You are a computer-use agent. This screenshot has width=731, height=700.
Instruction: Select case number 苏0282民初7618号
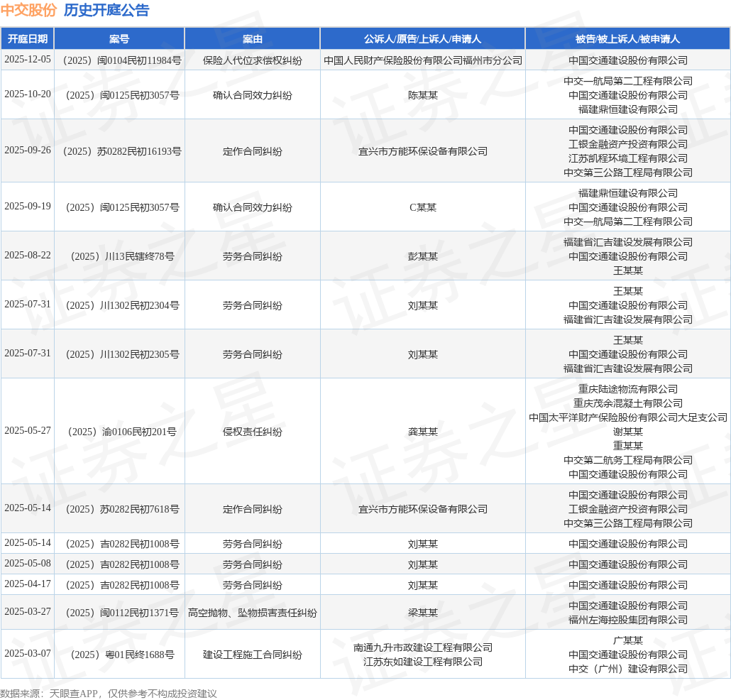tap(122, 509)
